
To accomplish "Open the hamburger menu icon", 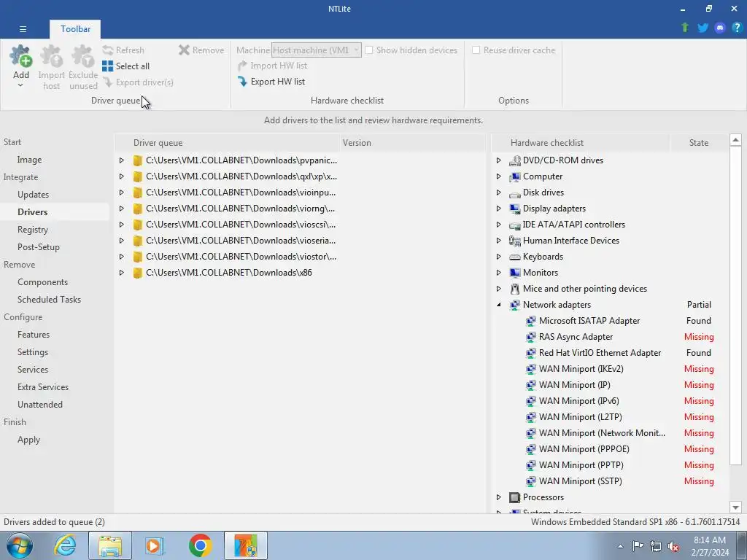I will 23,29.
